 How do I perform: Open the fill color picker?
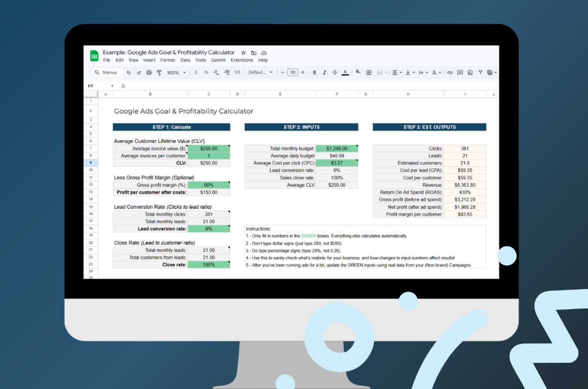[x=358, y=72]
